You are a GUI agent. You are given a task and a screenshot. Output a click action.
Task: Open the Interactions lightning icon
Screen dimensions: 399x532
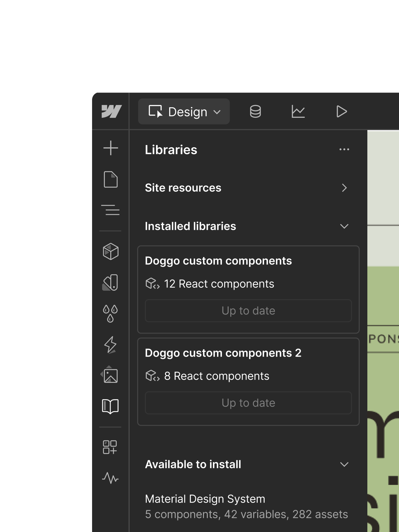tap(111, 345)
